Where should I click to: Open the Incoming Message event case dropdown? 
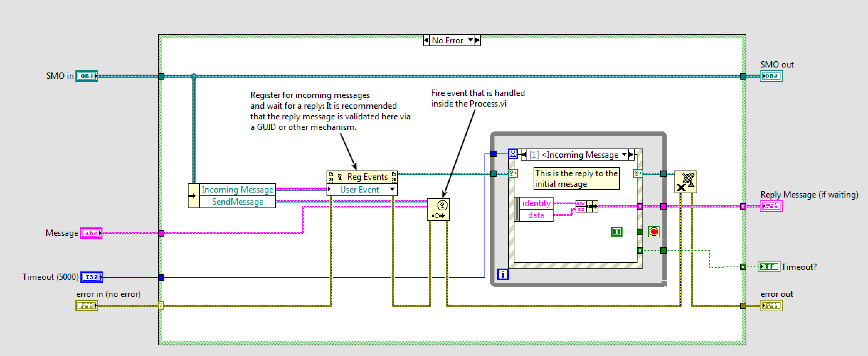tap(624, 155)
